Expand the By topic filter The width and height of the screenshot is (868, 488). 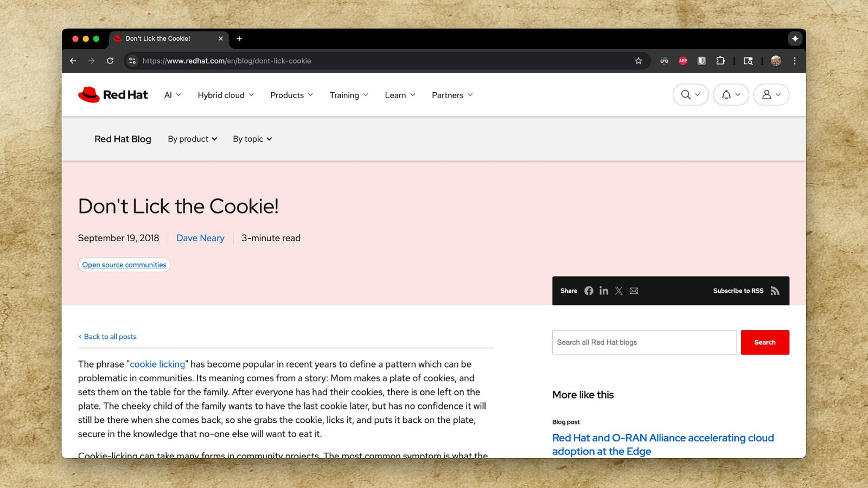[x=252, y=139]
